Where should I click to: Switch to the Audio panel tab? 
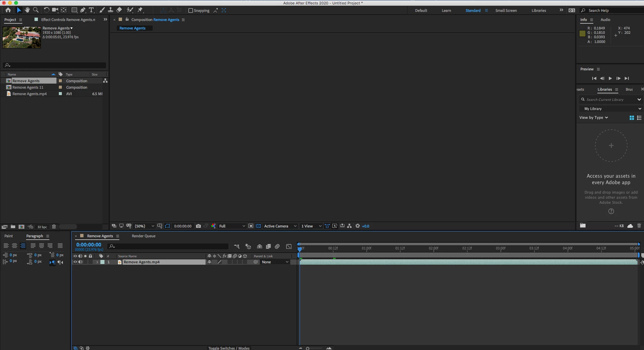605,20
